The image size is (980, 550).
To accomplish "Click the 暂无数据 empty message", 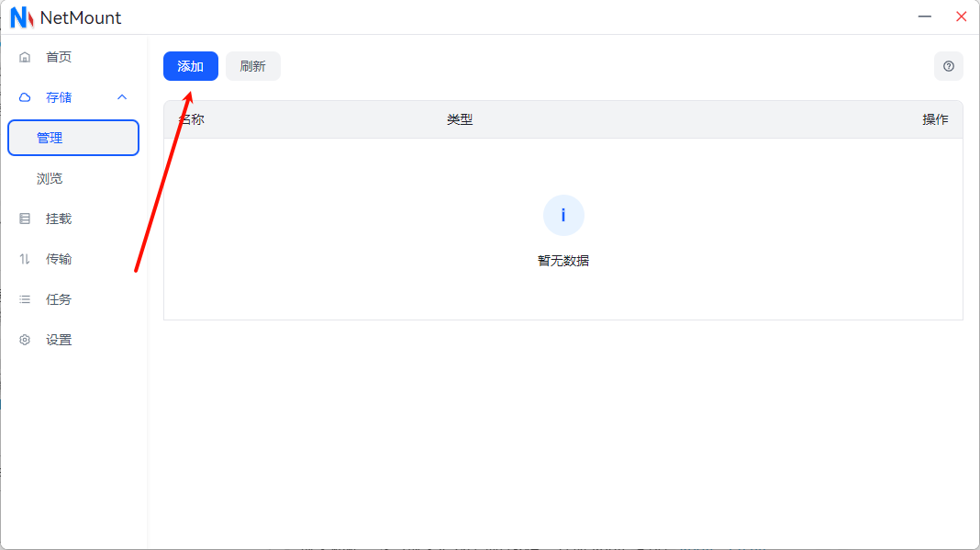I will pos(563,261).
